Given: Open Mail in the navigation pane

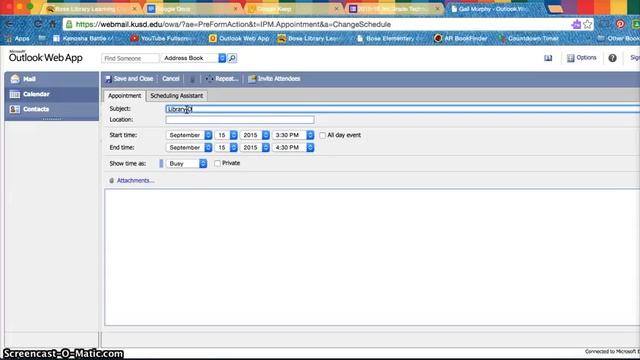Looking at the screenshot, I should click(51, 79).
